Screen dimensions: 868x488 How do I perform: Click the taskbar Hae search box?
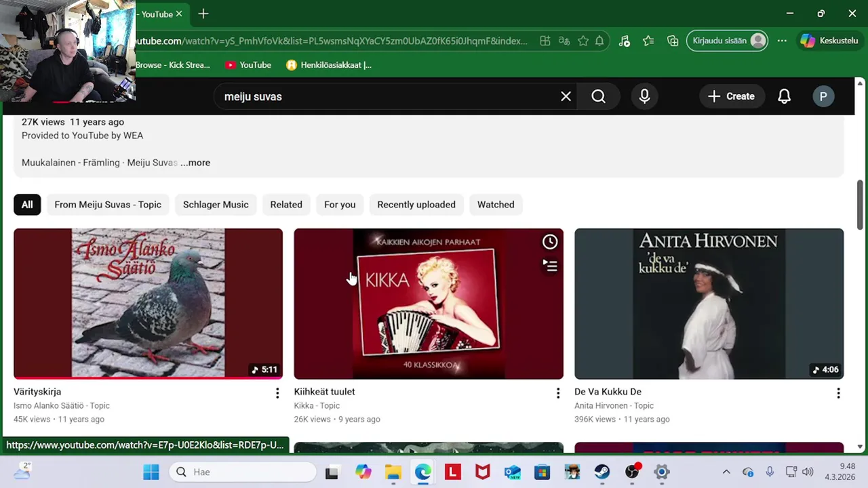point(243,472)
